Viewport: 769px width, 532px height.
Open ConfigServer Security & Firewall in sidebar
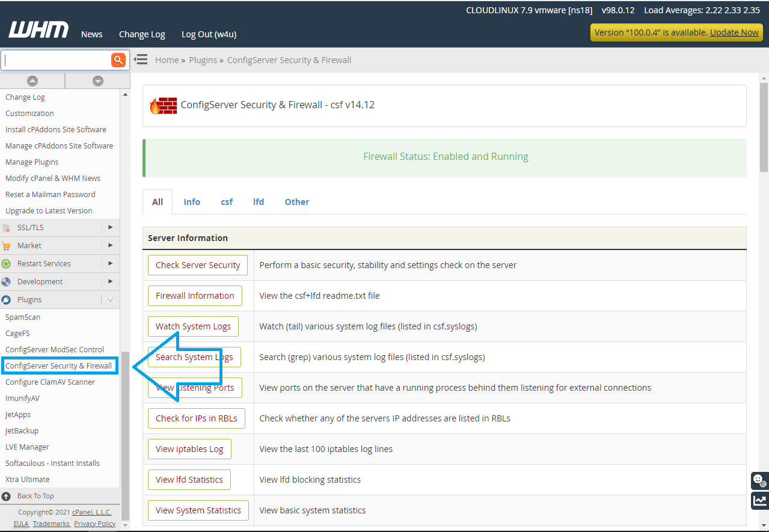point(59,365)
